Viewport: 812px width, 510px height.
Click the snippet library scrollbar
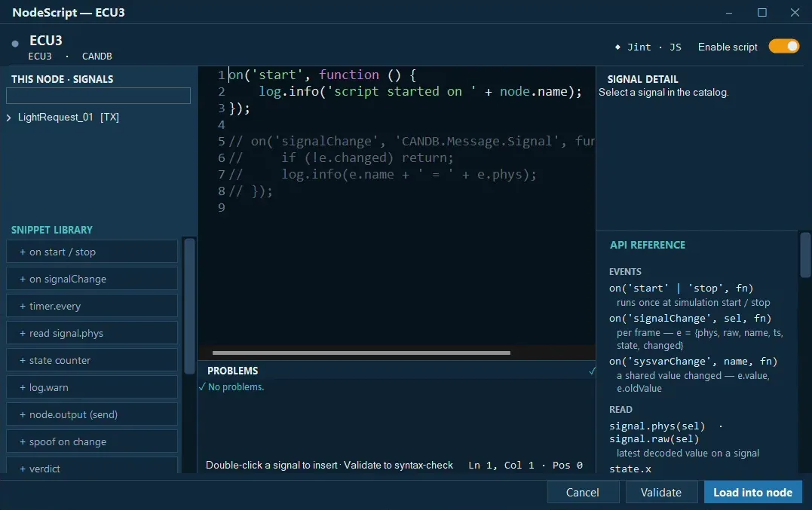click(x=189, y=306)
